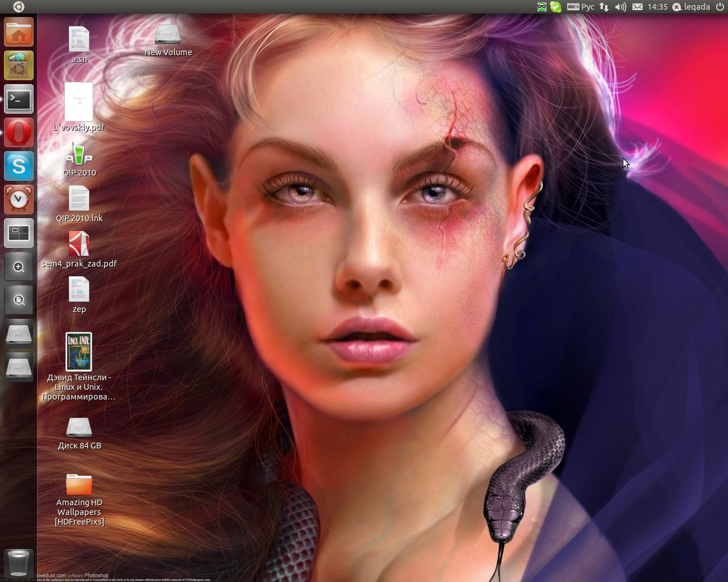Open the sound volume indicator
Screen dimensions: 728x582
click(x=621, y=7)
